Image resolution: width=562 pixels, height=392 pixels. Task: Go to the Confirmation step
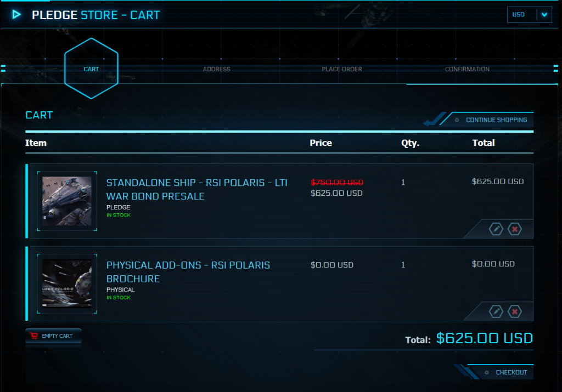click(x=467, y=69)
